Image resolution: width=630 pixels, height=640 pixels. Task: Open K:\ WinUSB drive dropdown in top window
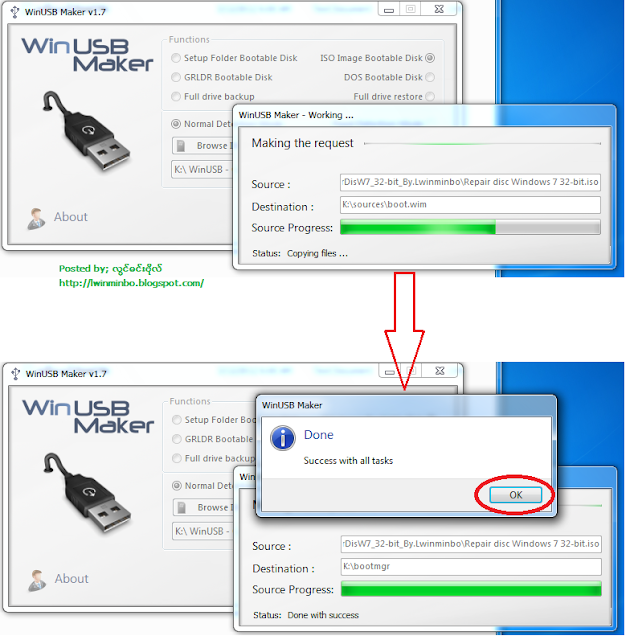tap(202, 169)
